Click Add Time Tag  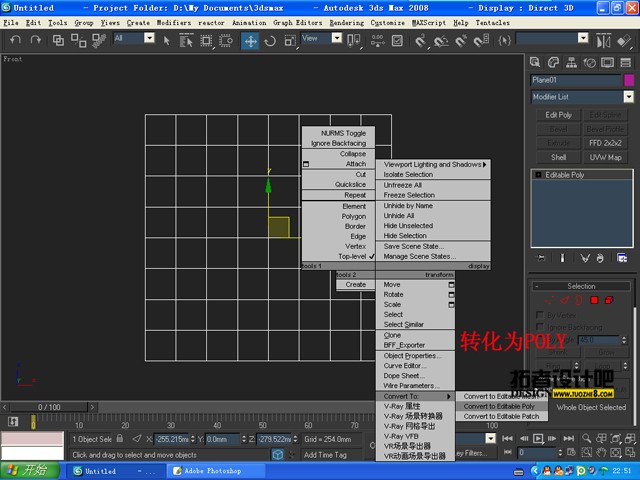point(325,455)
